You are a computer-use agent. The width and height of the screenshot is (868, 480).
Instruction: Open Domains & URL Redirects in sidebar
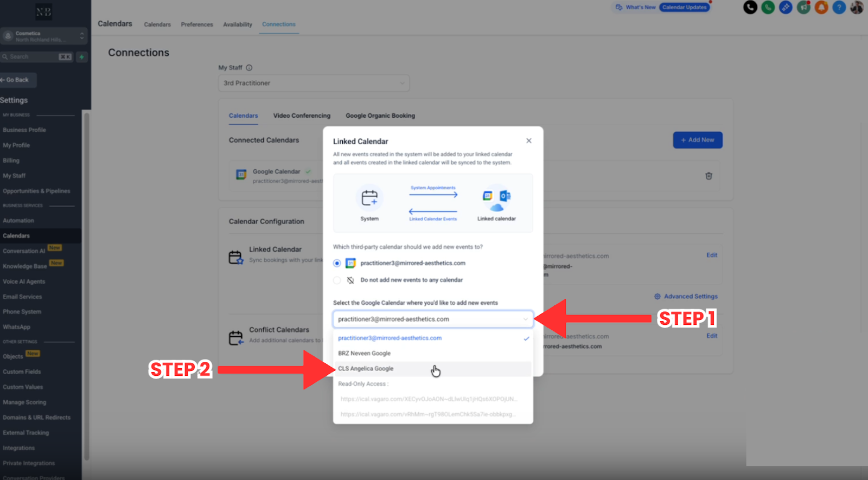tap(36, 418)
